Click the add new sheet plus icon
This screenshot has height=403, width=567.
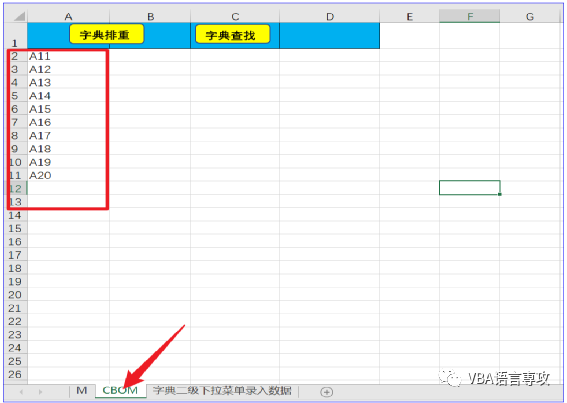point(327,392)
